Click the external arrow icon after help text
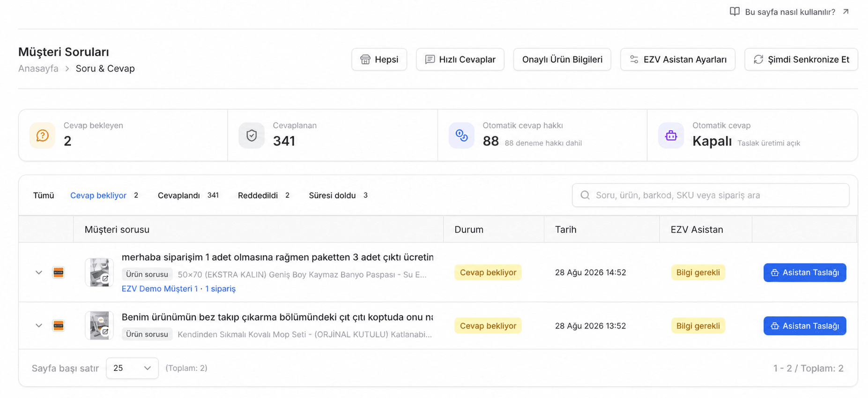 pyautogui.click(x=846, y=12)
